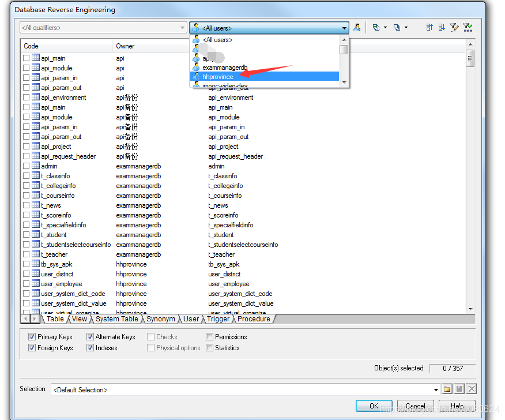Screen dimensions: 505x420
Task: Check the box for the t_classinfo table
Action: tap(27, 175)
